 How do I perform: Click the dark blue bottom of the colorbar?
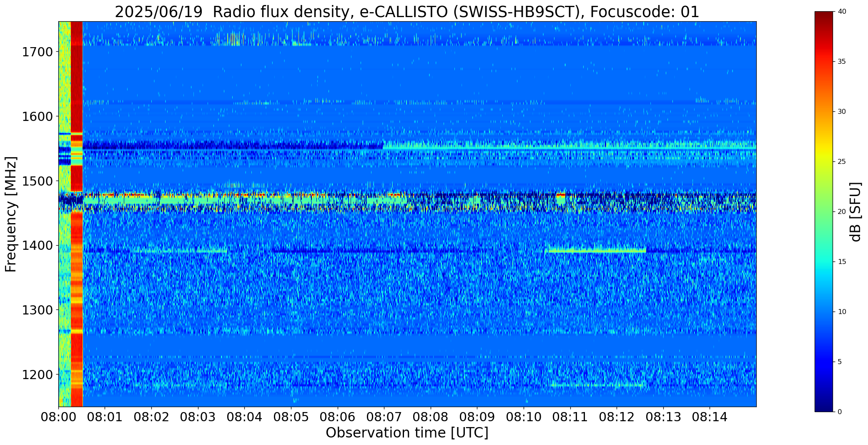click(x=825, y=405)
